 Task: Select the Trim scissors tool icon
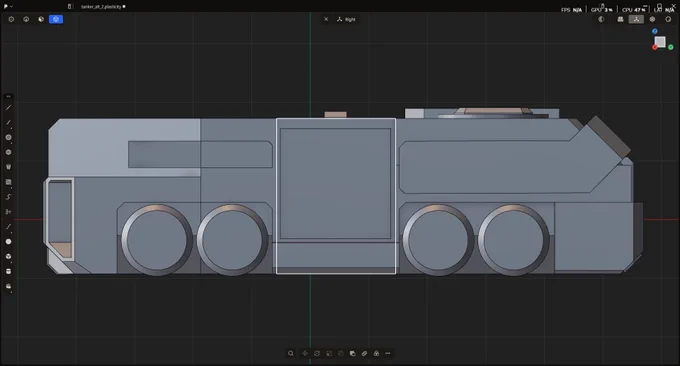pyautogui.click(x=8, y=212)
